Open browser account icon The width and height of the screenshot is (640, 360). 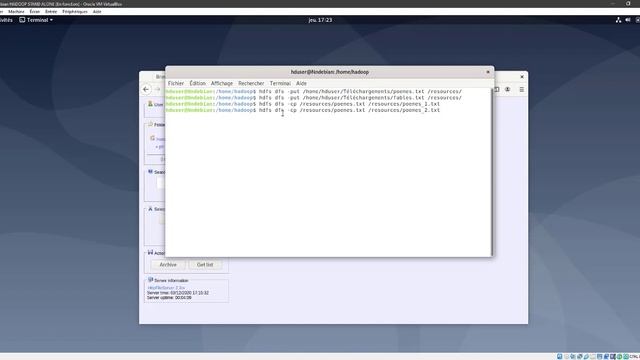[x=507, y=89]
